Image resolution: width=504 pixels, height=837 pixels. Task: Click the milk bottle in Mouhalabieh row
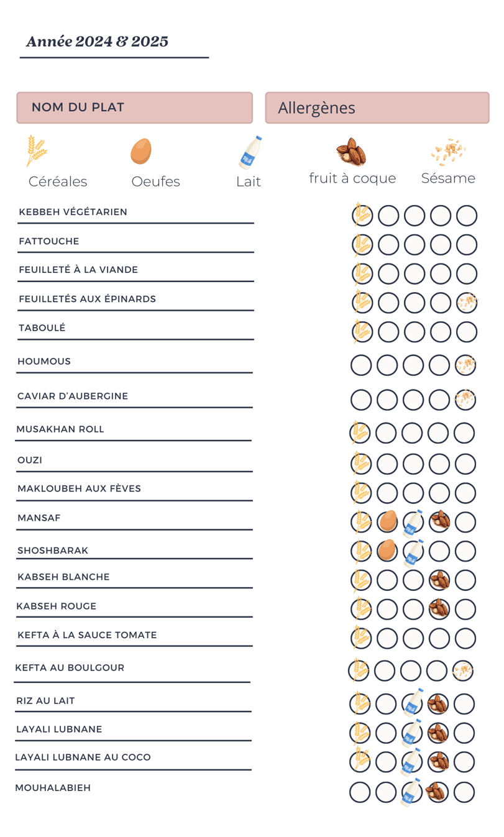(411, 792)
